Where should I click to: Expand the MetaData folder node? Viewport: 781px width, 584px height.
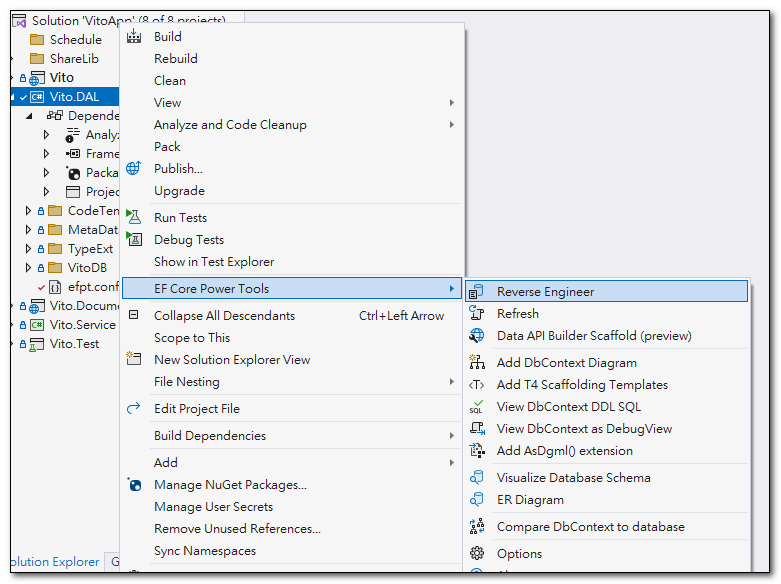(x=28, y=230)
